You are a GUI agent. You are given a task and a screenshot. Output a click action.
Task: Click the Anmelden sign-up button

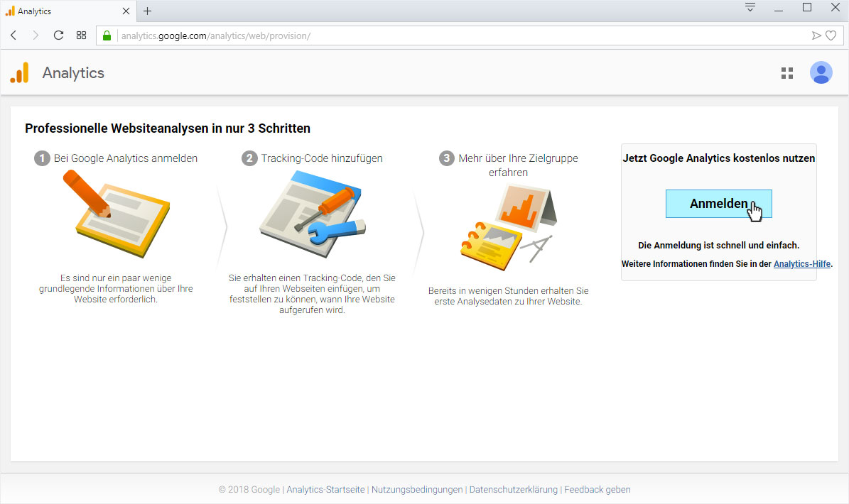[718, 204]
